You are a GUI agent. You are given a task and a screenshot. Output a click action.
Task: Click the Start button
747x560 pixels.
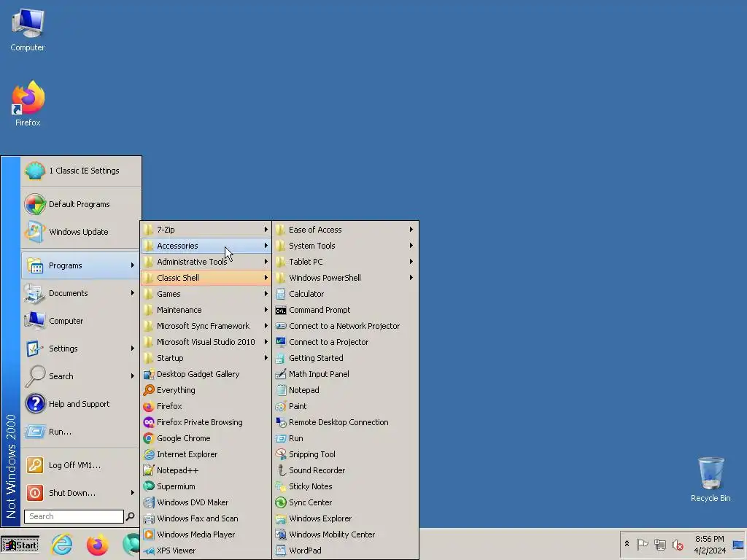click(x=20, y=545)
